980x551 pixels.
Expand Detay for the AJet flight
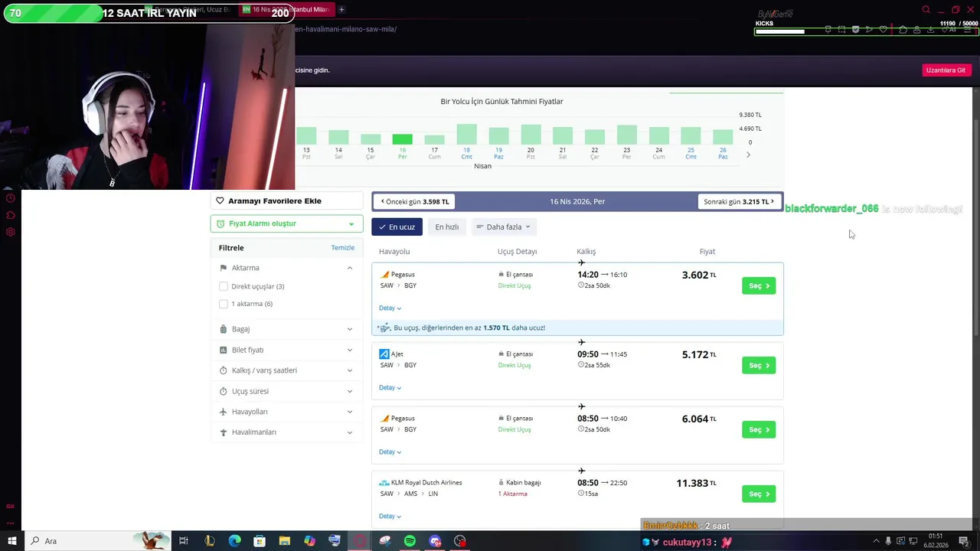pyautogui.click(x=390, y=388)
